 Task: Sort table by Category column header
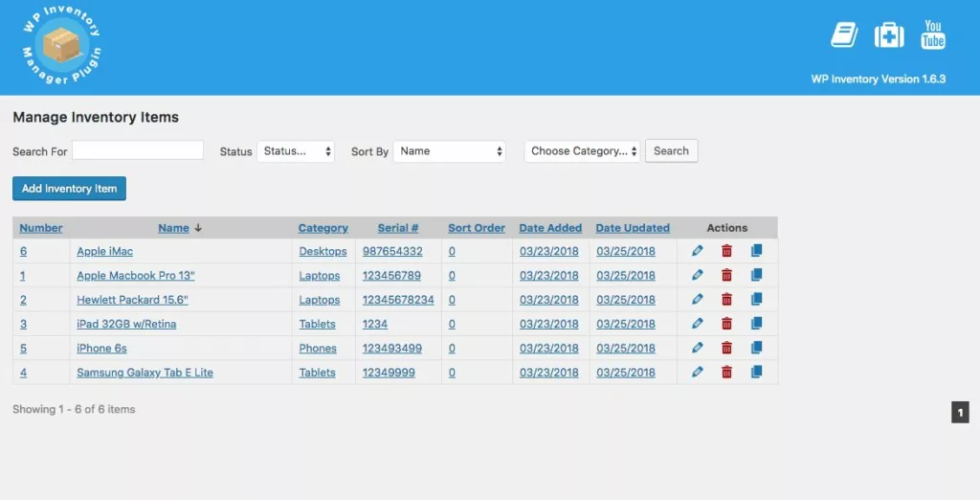(323, 228)
